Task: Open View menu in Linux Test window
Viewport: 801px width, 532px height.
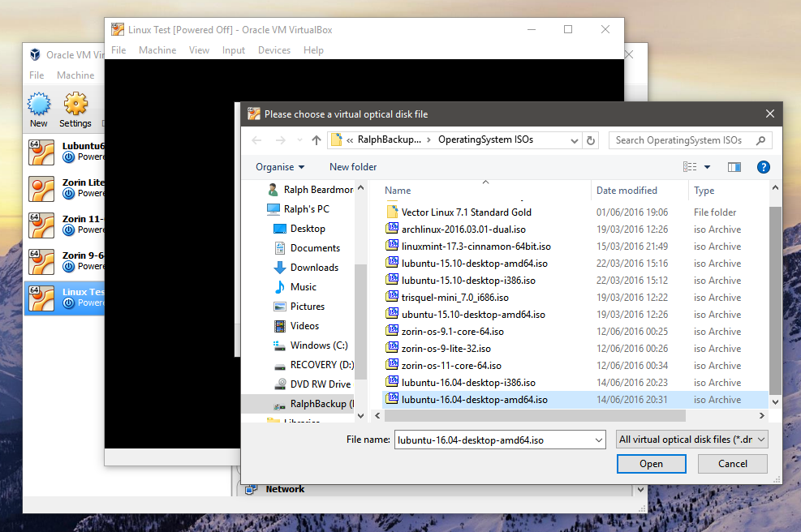Action: click(x=199, y=50)
